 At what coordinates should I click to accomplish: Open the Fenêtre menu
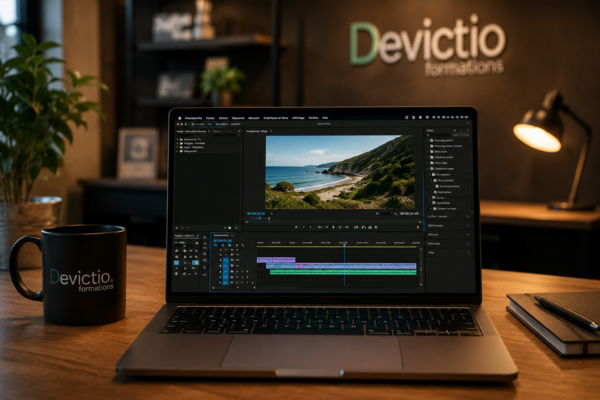(313, 118)
